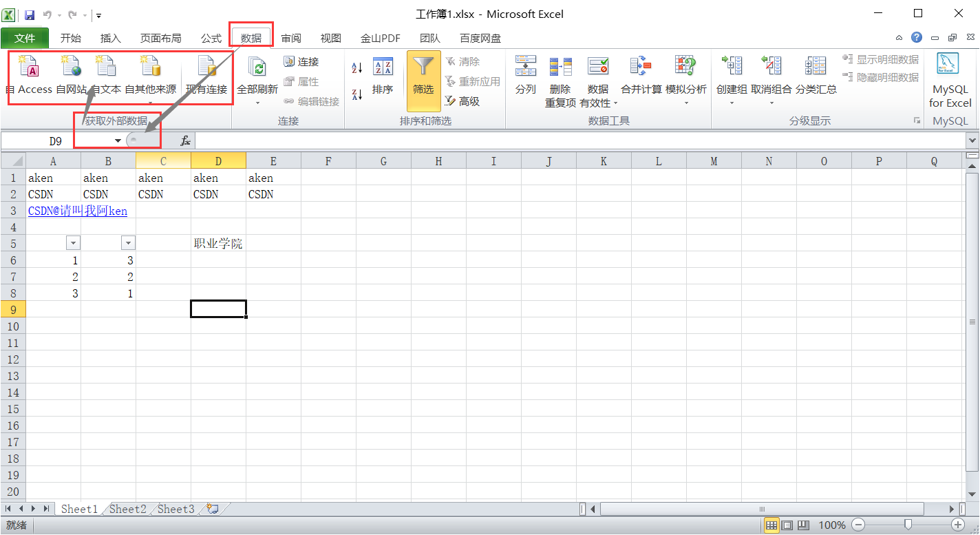Switch to Page Layout (页面布局) tab
The height and width of the screenshot is (535, 980).
[x=160, y=38]
